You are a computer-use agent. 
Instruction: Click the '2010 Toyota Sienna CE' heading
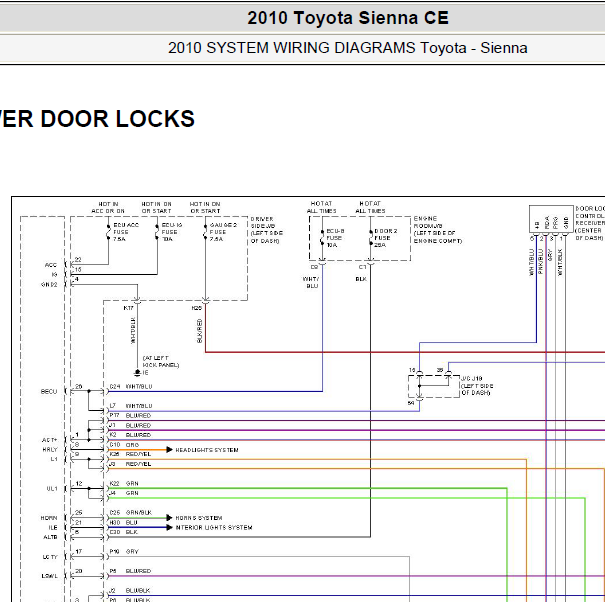tap(348, 18)
